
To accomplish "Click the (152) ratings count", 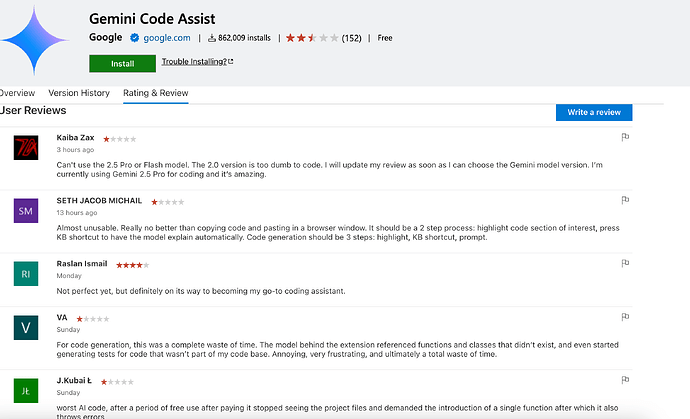I will coord(352,38).
